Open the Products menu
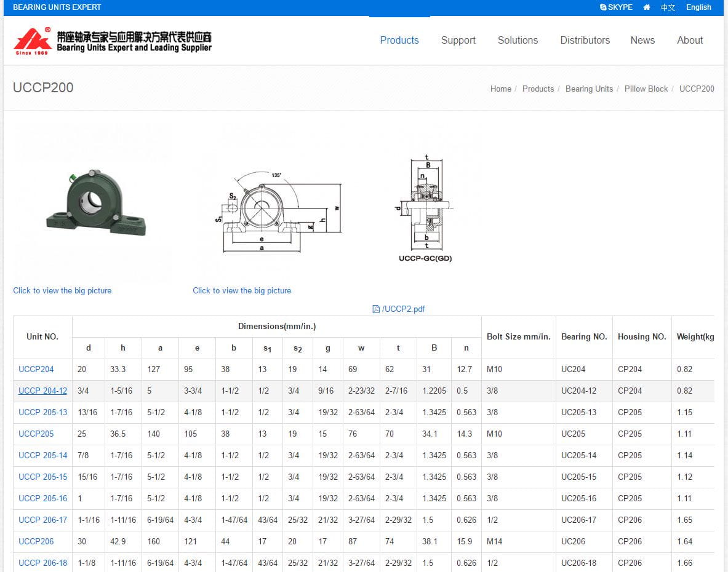 [x=399, y=40]
